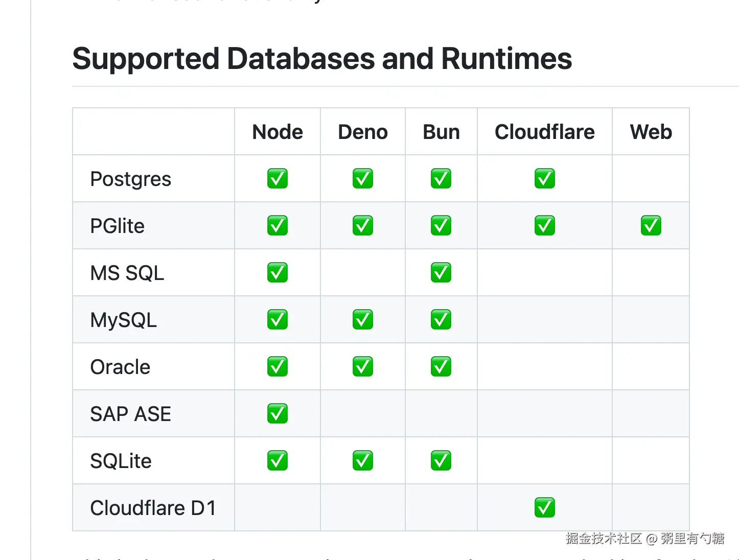Click the Postgres Node checkmark
739x560 pixels.
(x=278, y=179)
